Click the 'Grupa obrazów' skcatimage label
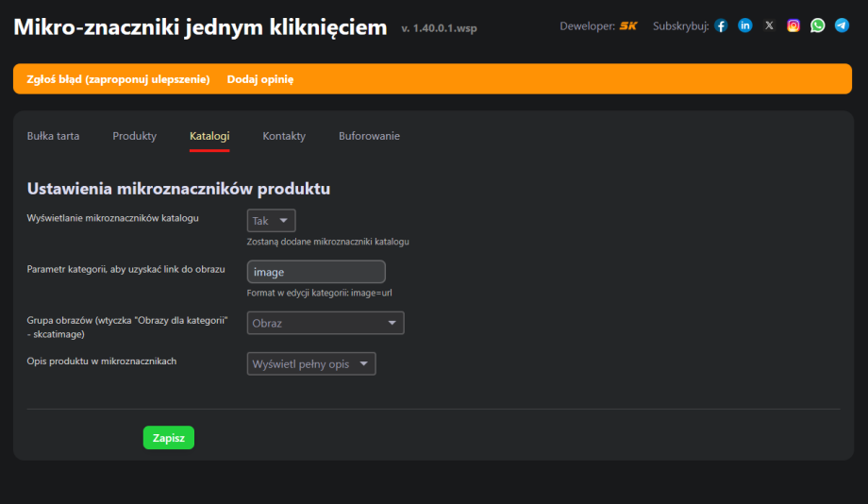Screen dimensions: 868x504 [127, 328]
